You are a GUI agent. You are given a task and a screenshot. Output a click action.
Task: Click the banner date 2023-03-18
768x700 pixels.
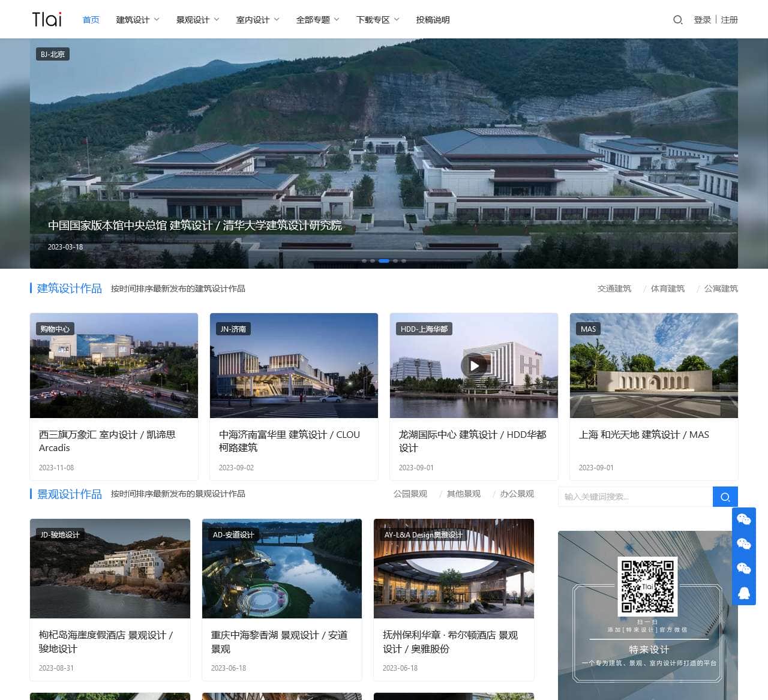(65, 247)
